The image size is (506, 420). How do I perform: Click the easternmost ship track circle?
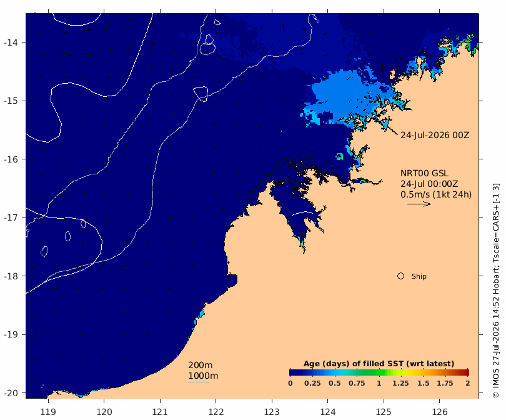(x=315, y=164)
